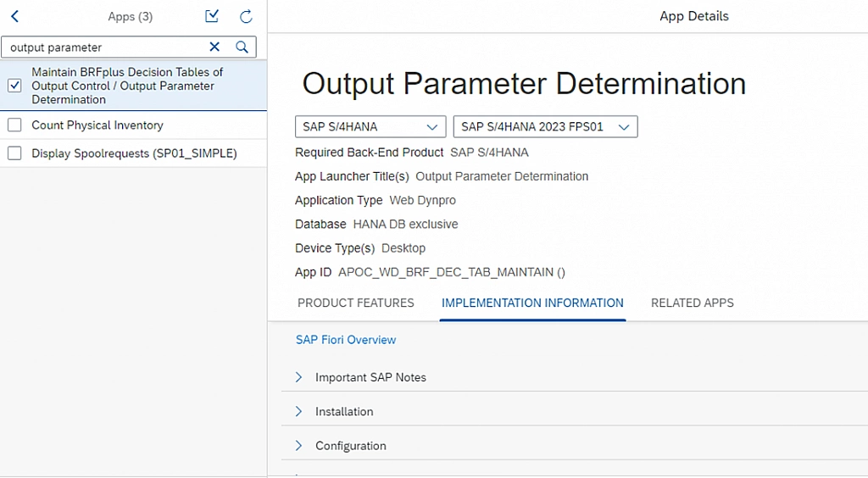The height and width of the screenshot is (478, 868).
Task: Go back using the left arrow icon
Action: pyautogui.click(x=15, y=17)
